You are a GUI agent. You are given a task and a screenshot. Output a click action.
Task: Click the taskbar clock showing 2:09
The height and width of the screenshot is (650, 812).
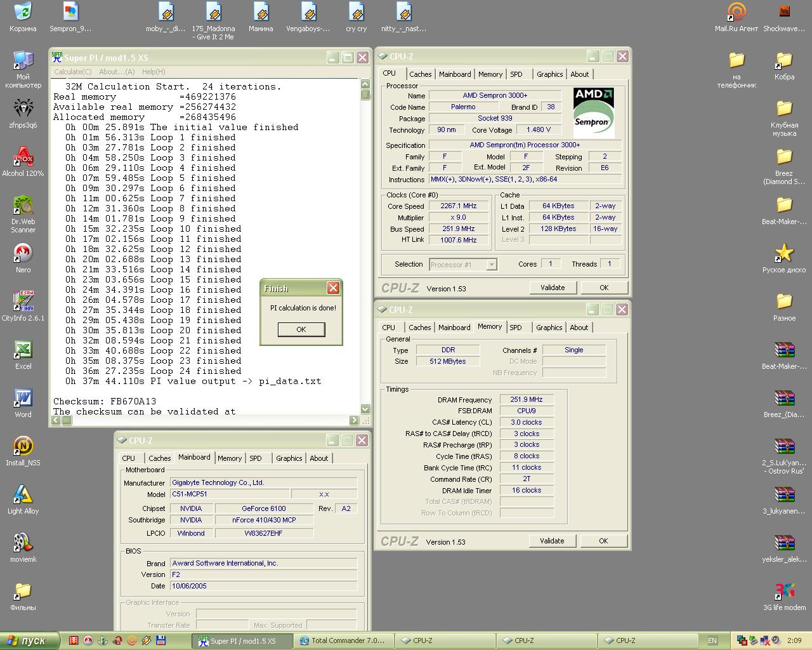pos(794,640)
